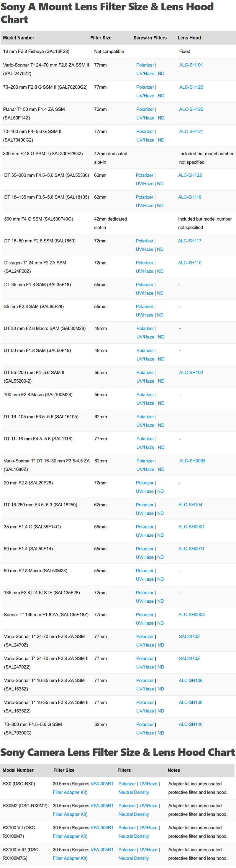Image resolution: width=236 pixels, height=868 pixels.
Task: Open Polarizer link for SAL70200G2 row
Action: (145, 87)
